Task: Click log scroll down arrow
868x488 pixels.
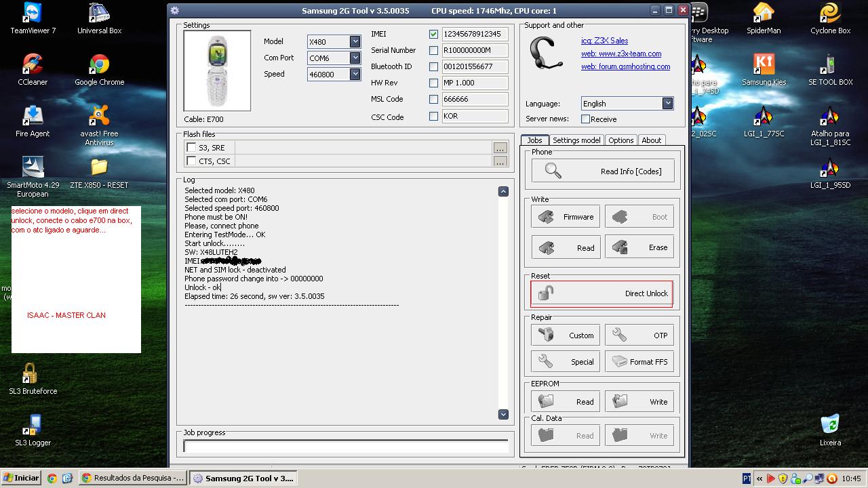Action: coord(503,414)
